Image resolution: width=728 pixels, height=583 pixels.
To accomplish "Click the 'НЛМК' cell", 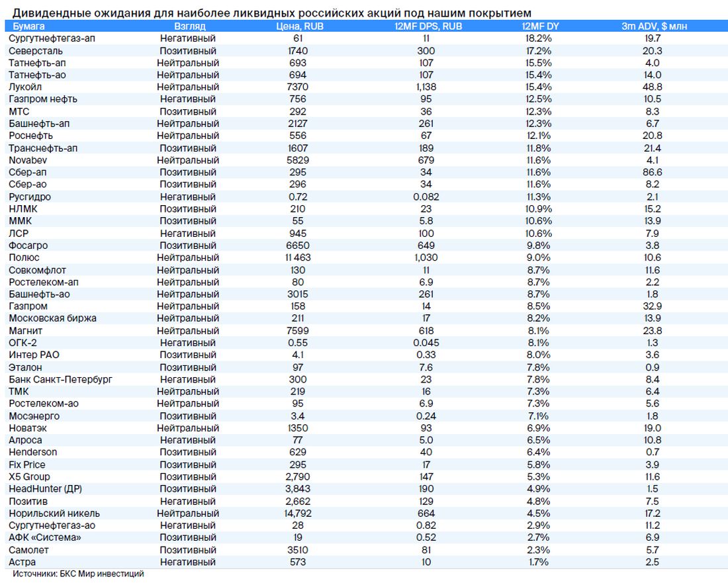I will (x=23, y=209).
